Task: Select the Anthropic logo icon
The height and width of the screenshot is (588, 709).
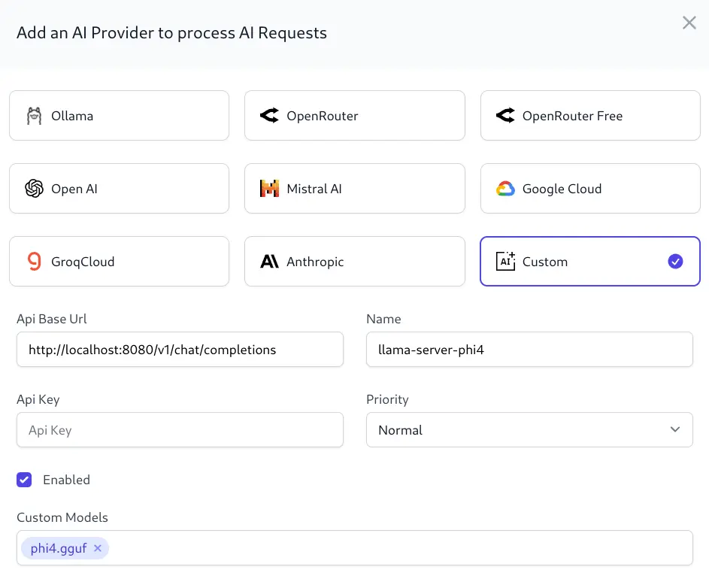Action: coord(269,262)
